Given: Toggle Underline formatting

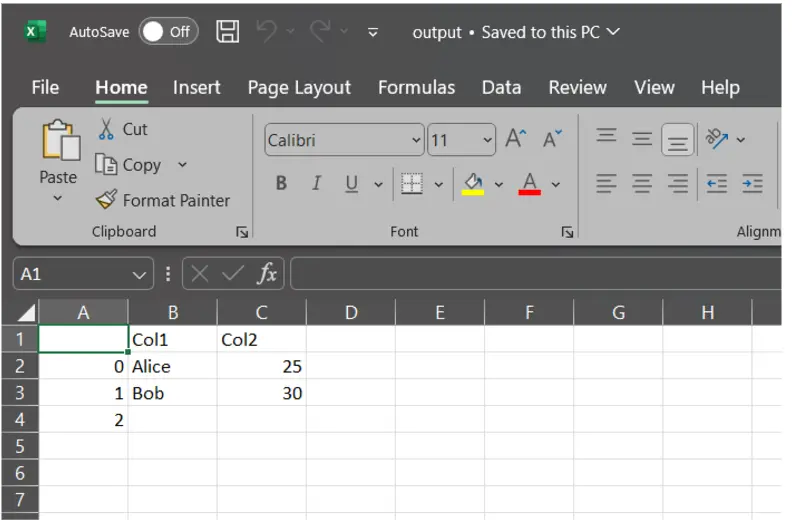Looking at the screenshot, I should coord(352,183).
